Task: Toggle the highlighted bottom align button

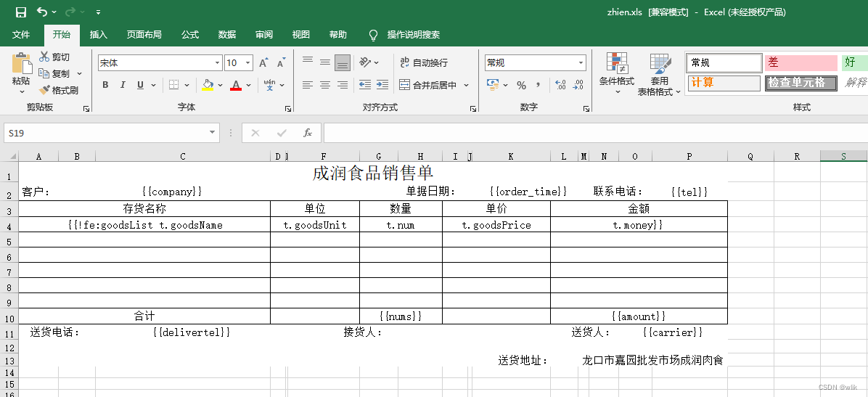Action: pos(343,62)
